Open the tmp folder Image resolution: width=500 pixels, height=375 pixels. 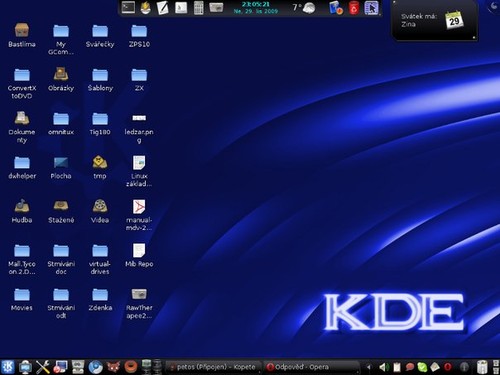click(100, 167)
